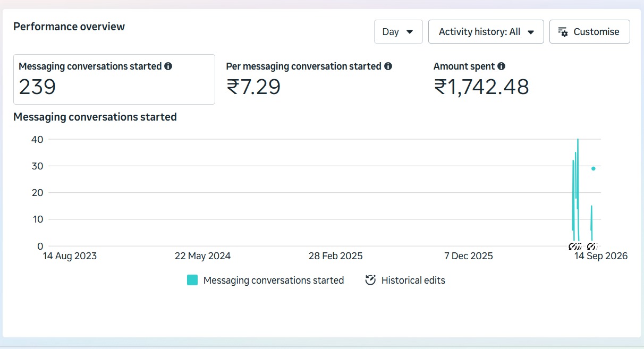
Task: Click the Activity history caret arrow
Action: pyautogui.click(x=530, y=32)
